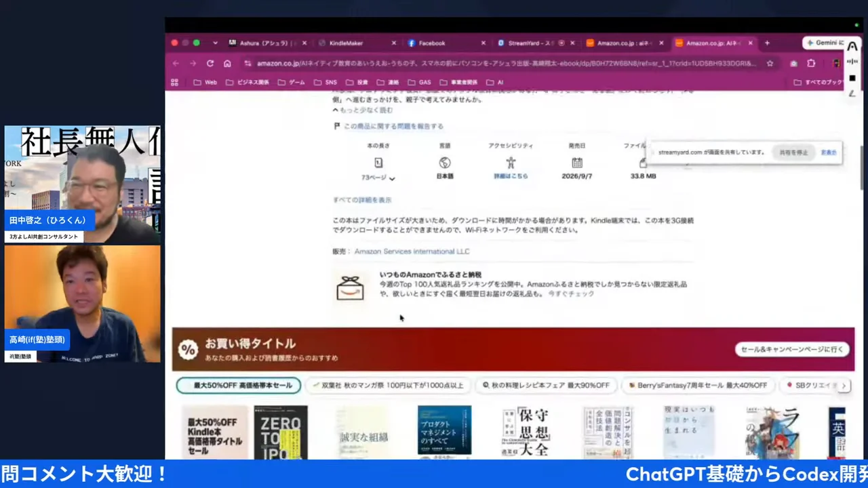Screen dimensions: 868x488
Task: Click the percent badge icon
Action: point(188,350)
